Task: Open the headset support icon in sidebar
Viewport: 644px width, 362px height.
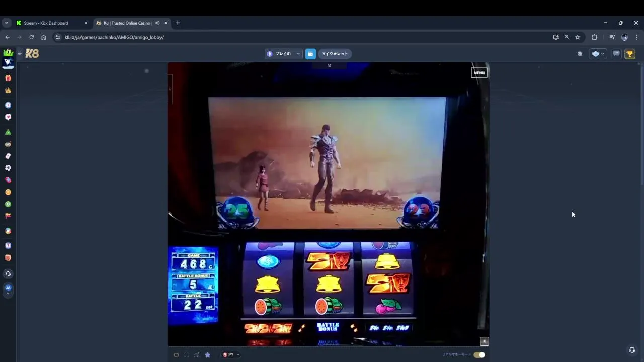Action: click(x=8, y=274)
